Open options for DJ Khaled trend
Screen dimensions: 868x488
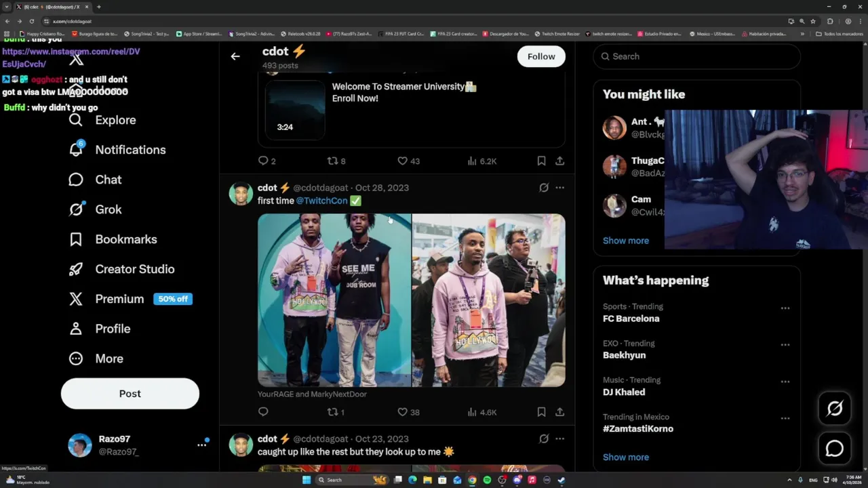(785, 381)
